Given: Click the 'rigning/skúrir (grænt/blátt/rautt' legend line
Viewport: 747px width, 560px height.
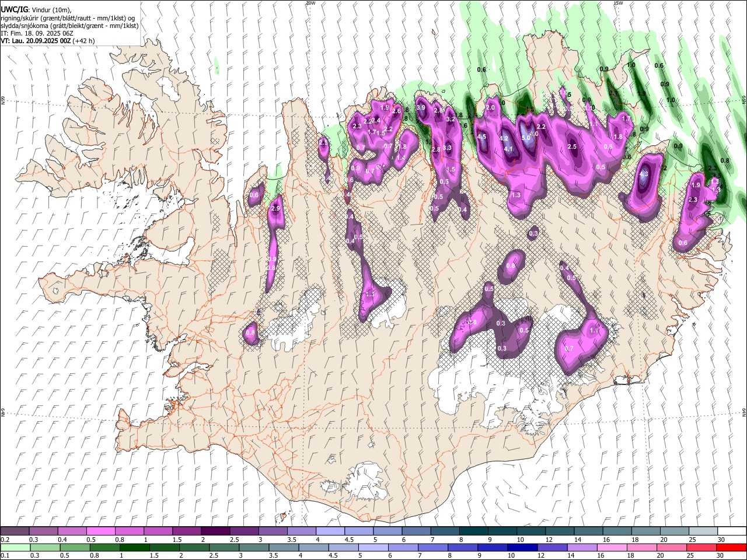Looking at the screenshot, I should (x=68, y=17).
